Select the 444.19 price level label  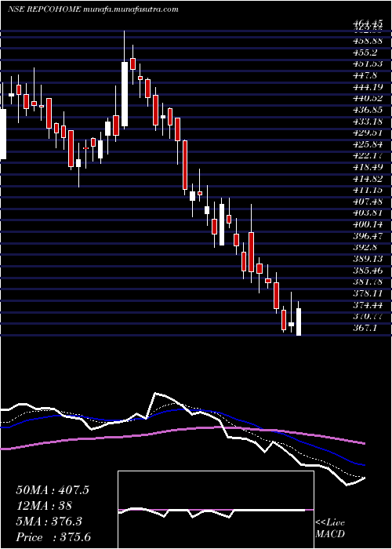[368, 87]
